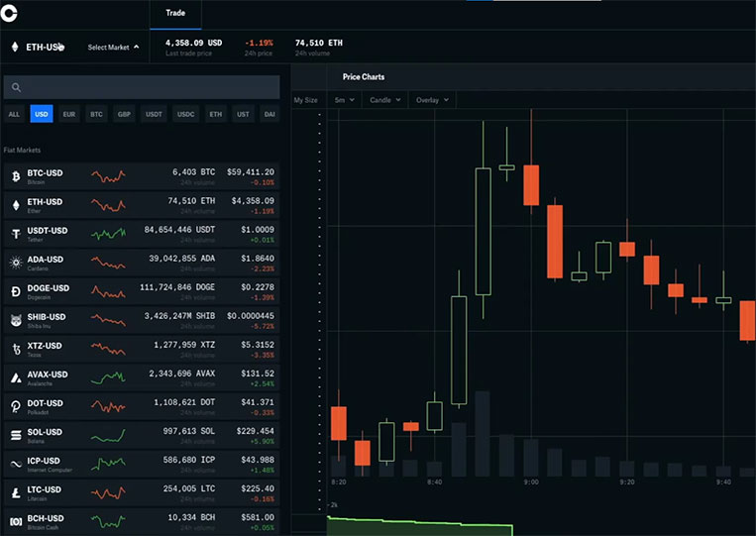Open the Trade tab
This screenshot has width=756, height=536.
(175, 13)
